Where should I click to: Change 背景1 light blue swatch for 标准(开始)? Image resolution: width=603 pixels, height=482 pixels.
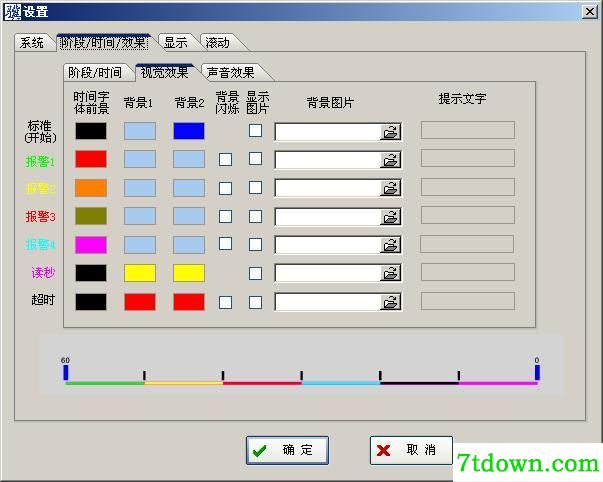tap(140, 131)
